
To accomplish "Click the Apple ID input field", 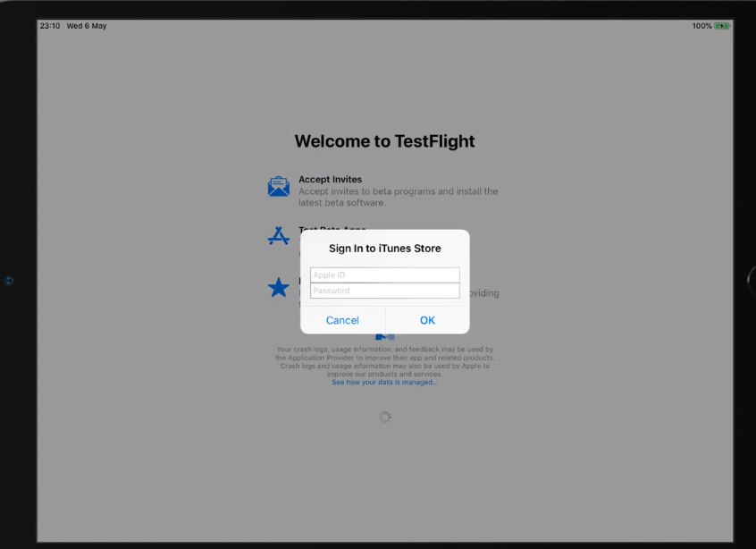I will click(385, 275).
